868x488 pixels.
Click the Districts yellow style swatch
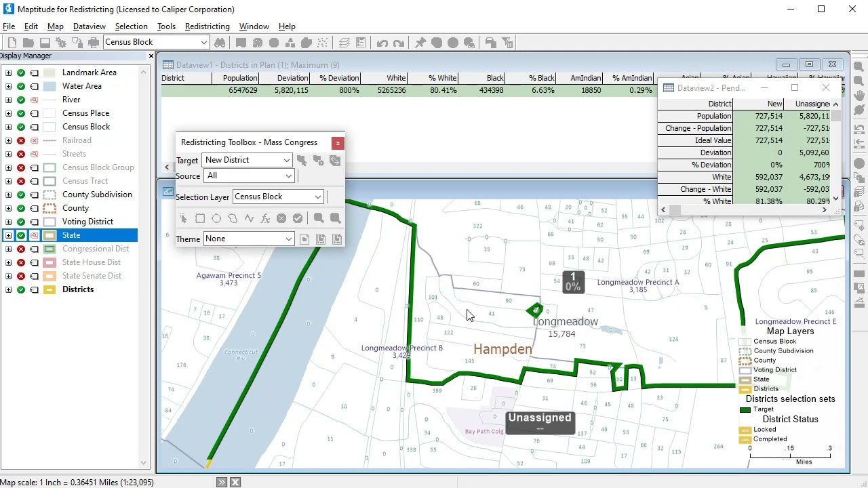pos(50,289)
